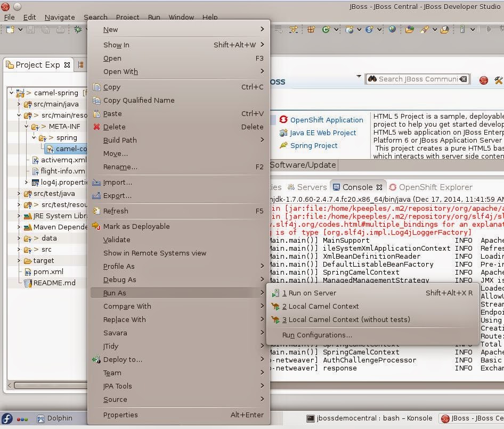Click the red JBoss Central icon
The height and width of the screenshot is (429, 504).
483,80
